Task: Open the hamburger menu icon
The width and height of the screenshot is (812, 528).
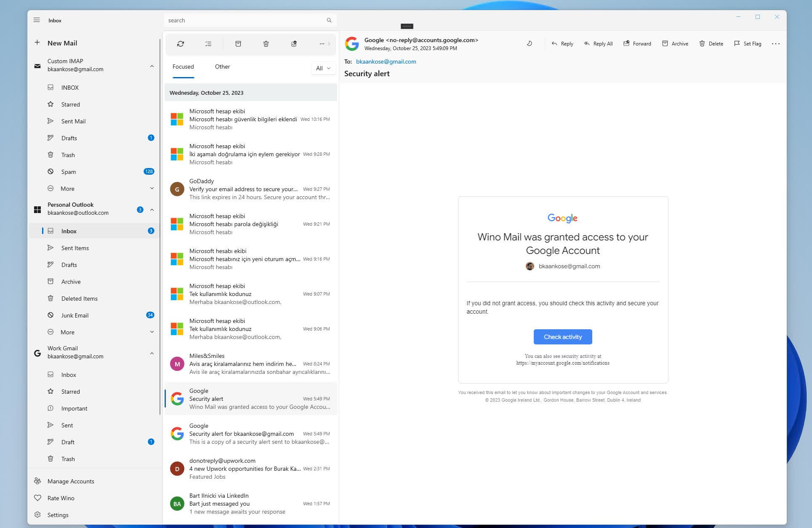Action: coord(37,20)
